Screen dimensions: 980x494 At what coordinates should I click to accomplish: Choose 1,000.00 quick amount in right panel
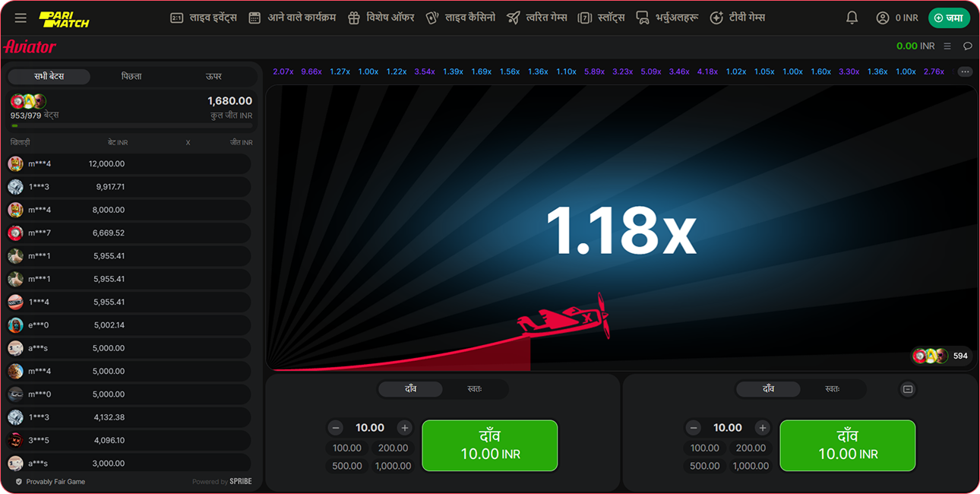point(751,466)
